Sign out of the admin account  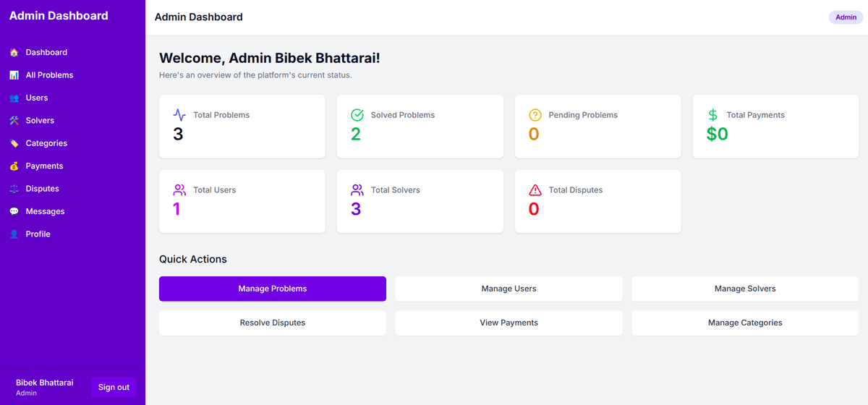[x=114, y=387]
